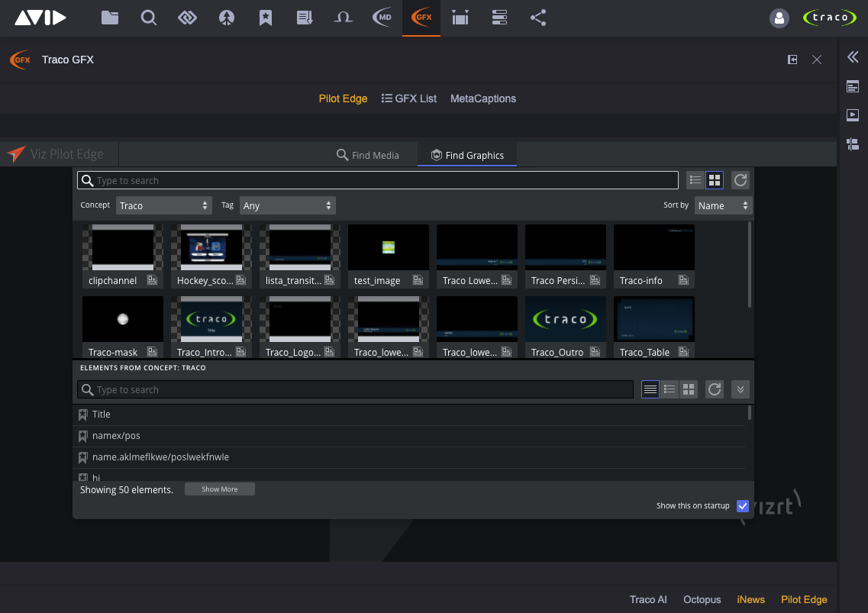Viewport: 868px width, 613px height.
Task: Open the omega symbol icon in top bar
Action: (x=344, y=18)
